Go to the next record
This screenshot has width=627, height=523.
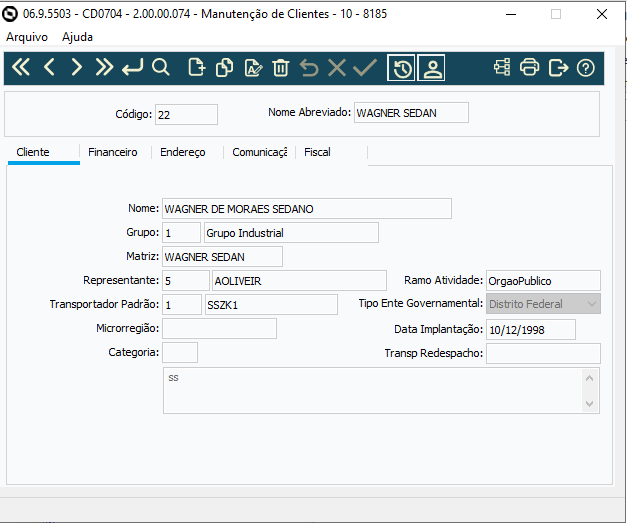click(x=76, y=67)
